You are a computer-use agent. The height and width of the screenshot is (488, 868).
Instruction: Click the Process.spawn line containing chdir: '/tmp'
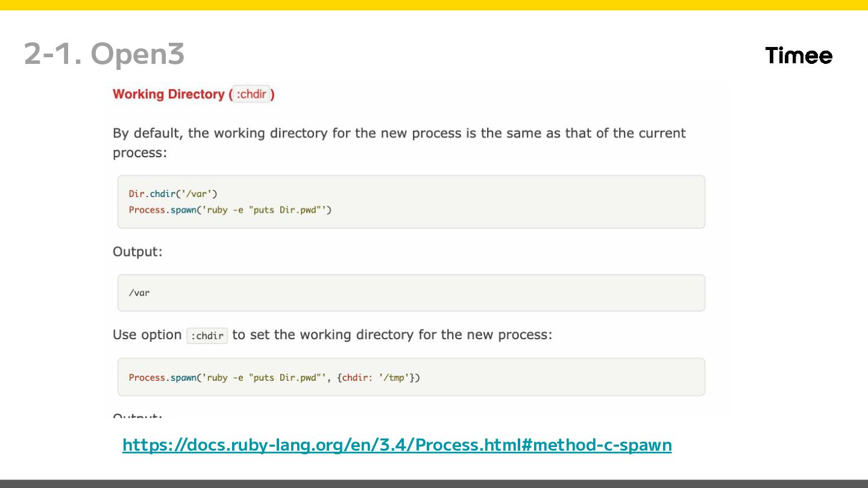pyautogui.click(x=274, y=378)
